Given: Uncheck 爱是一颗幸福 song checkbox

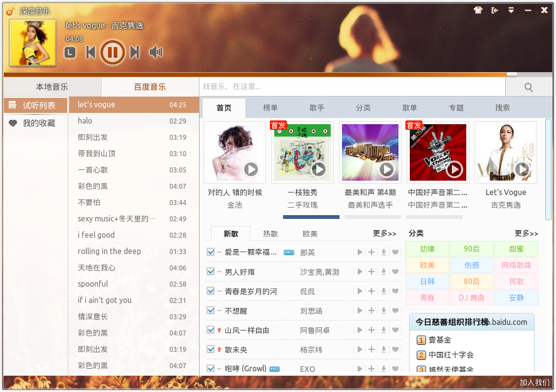Looking at the screenshot, I should coord(211,252).
